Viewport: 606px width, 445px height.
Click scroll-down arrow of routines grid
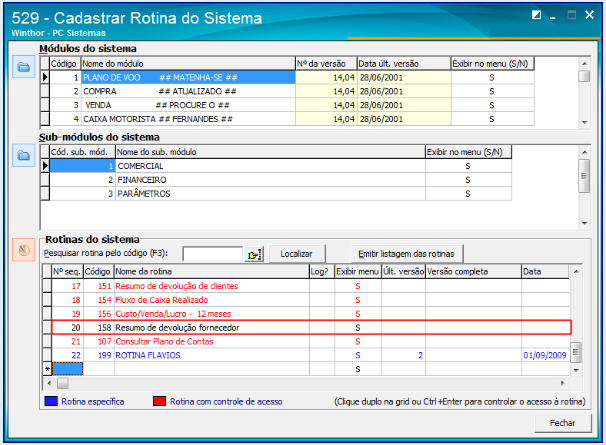576,370
